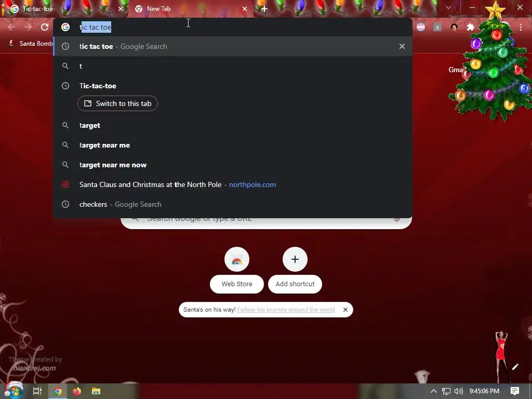
Task: Open Task View on the taskbar
Action: 37,391
